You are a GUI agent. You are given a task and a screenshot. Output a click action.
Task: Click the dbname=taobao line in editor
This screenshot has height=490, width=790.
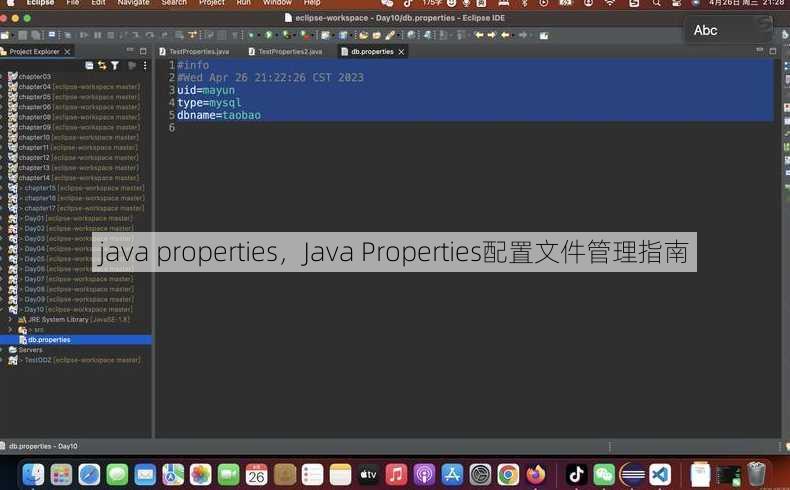[x=219, y=115]
